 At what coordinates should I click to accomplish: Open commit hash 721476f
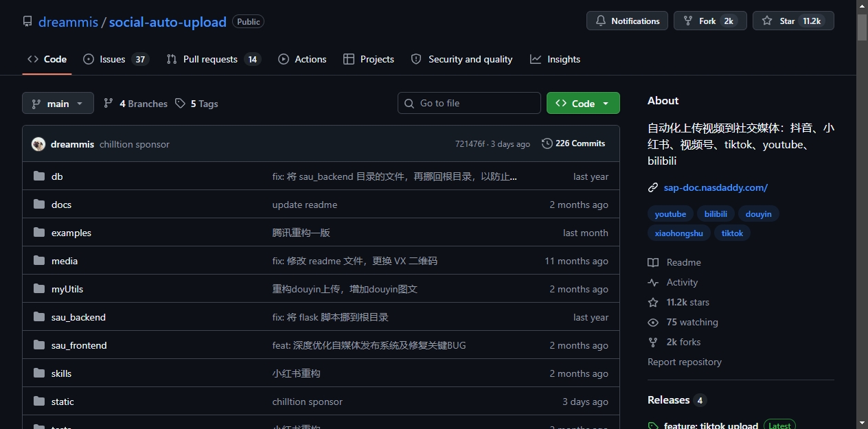click(470, 144)
